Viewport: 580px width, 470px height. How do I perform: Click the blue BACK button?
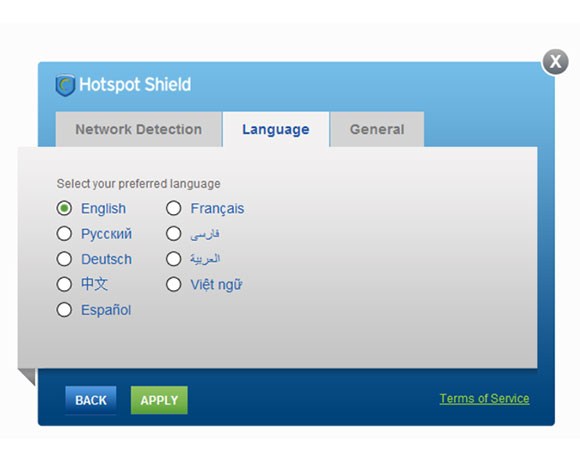(91, 400)
